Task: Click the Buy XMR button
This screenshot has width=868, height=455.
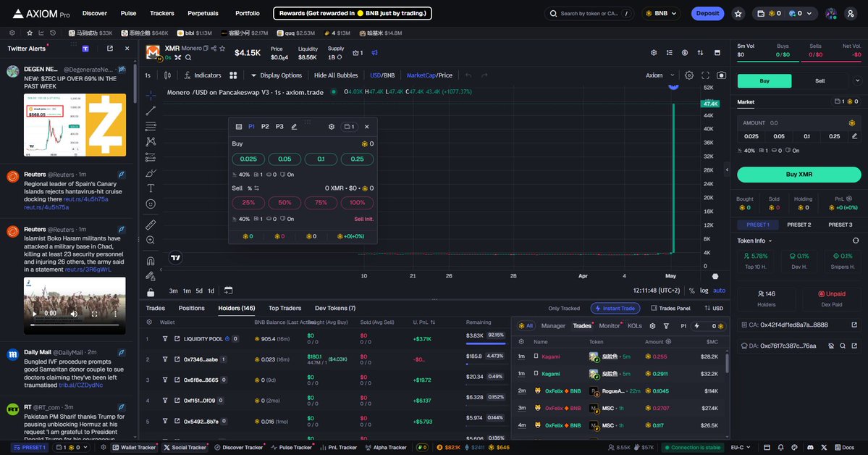Action: [x=799, y=174]
